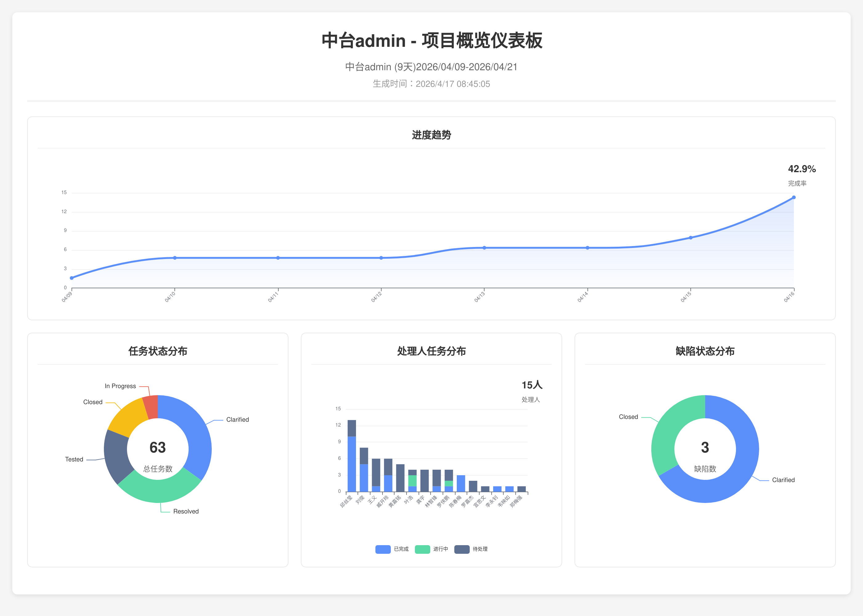Click the 叶浩 green in-progress bar segment
The width and height of the screenshot is (863, 616).
(x=412, y=480)
